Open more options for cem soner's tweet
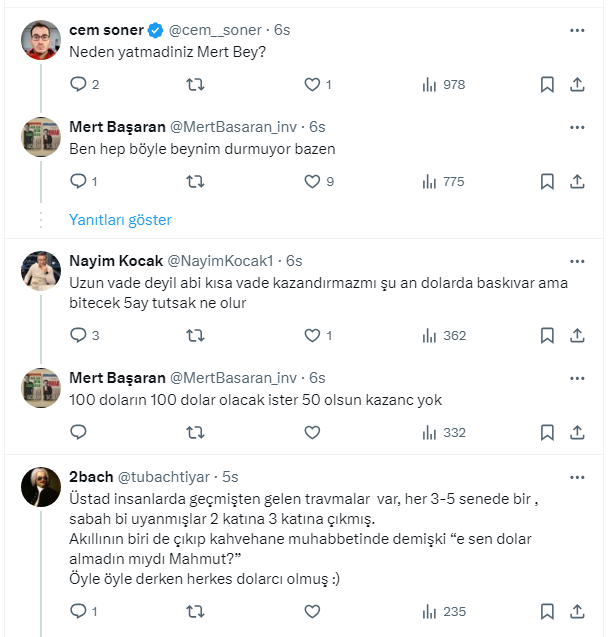614x637 pixels. [577, 31]
